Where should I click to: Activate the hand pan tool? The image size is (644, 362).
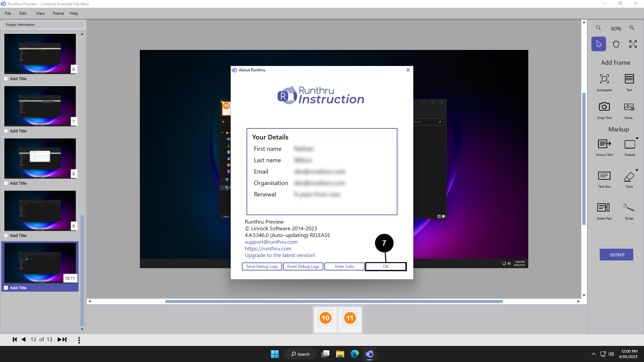(616, 44)
